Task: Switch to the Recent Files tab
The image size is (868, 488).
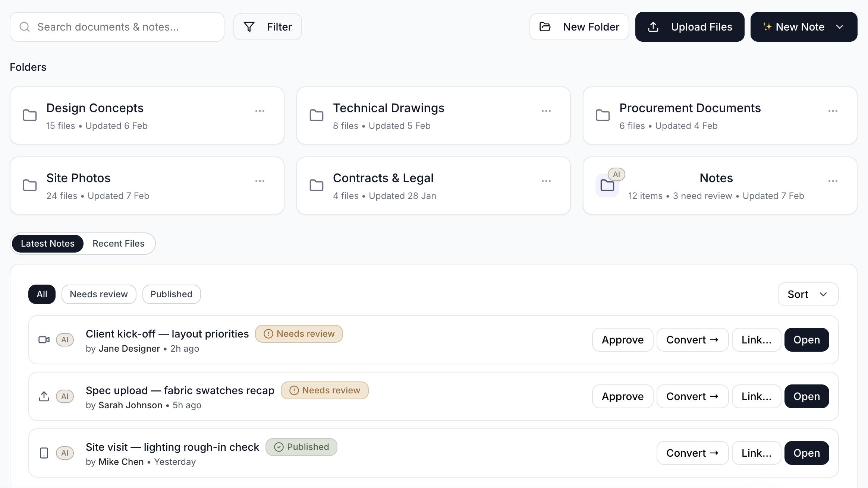Action: (x=118, y=243)
